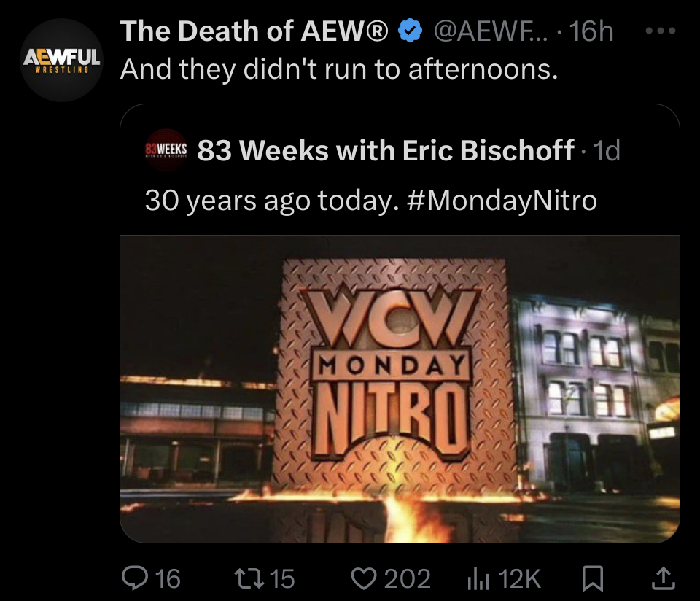Open the quoted tweet text '30 years ago today'
The height and width of the screenshot is (601, 700).
(272, 201)
